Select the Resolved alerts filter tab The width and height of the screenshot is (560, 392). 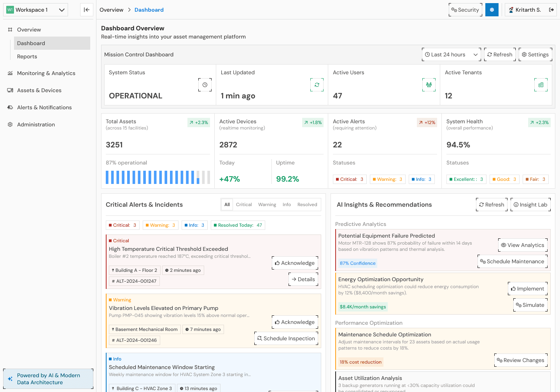click(307, 205)
